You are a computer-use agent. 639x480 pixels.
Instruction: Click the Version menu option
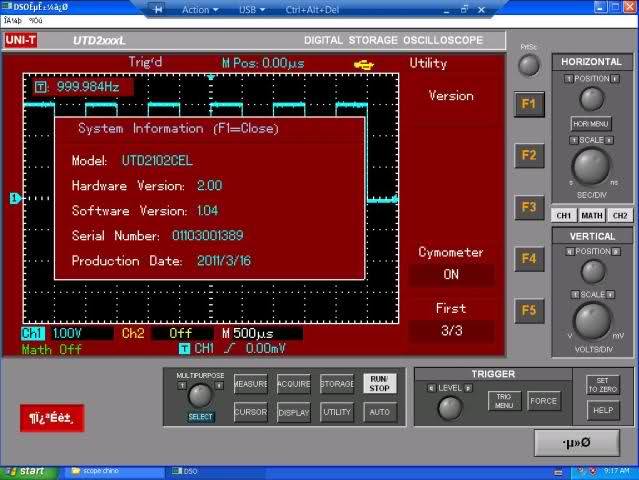[451, 96]
